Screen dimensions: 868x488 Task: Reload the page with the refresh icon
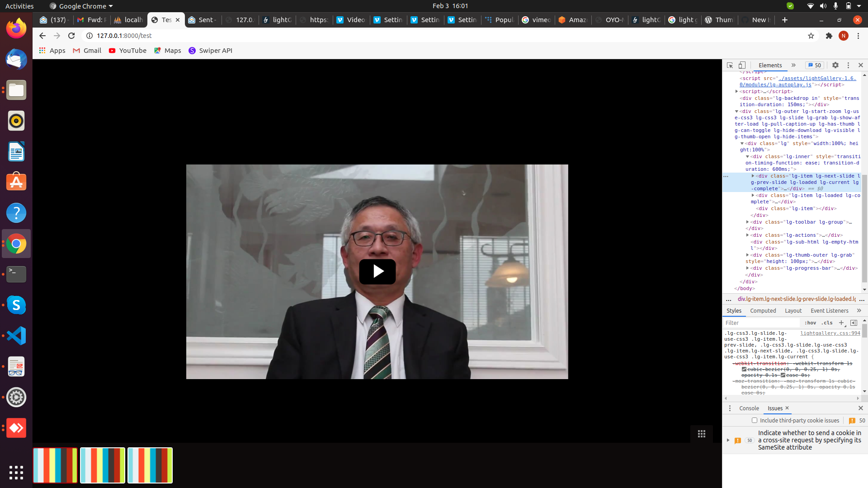(71, 36)
